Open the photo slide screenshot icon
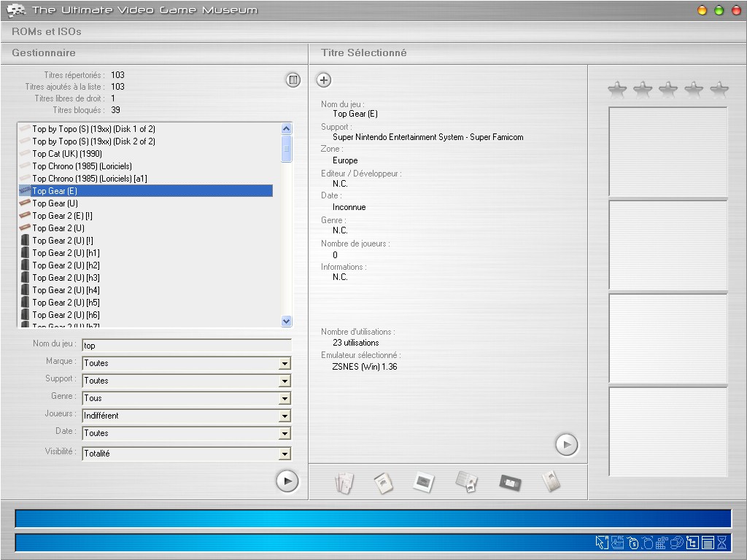Image resolution: width=747 pixels, height=560 pixels. click(424, 483)
